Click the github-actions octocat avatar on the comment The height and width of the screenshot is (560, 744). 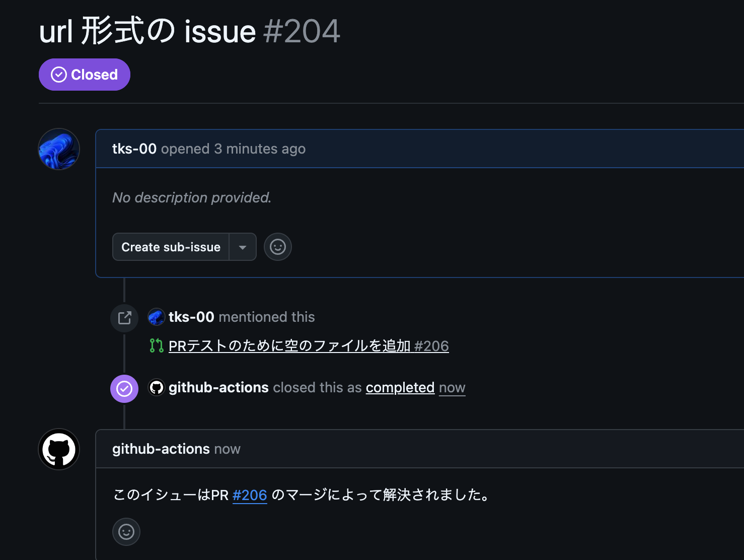coord(58,449)
